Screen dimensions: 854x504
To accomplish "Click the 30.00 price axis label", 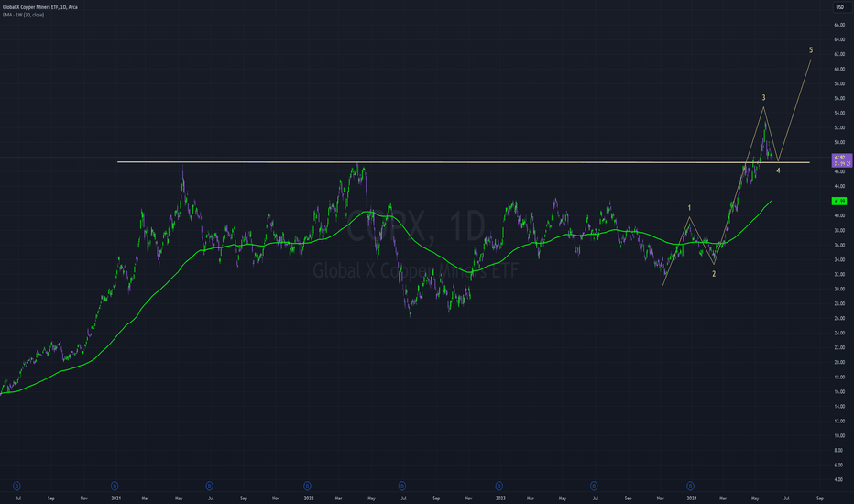I will (839, 289).
